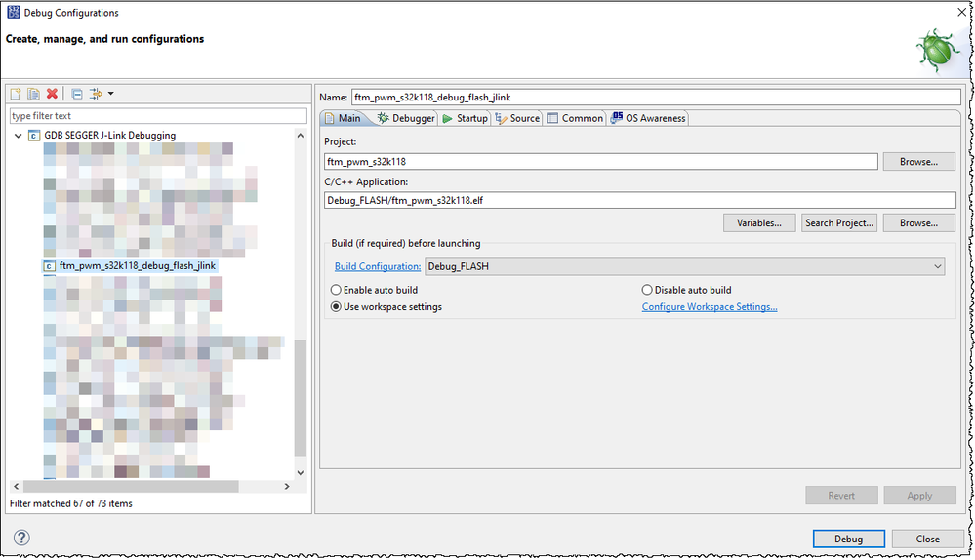Click the Debug Configurations title bar icon
Screen dimensions: 975x560
tap(13, 12)
